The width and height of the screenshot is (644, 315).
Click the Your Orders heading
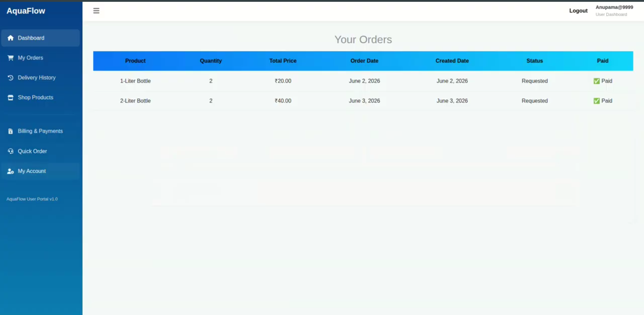363,39
